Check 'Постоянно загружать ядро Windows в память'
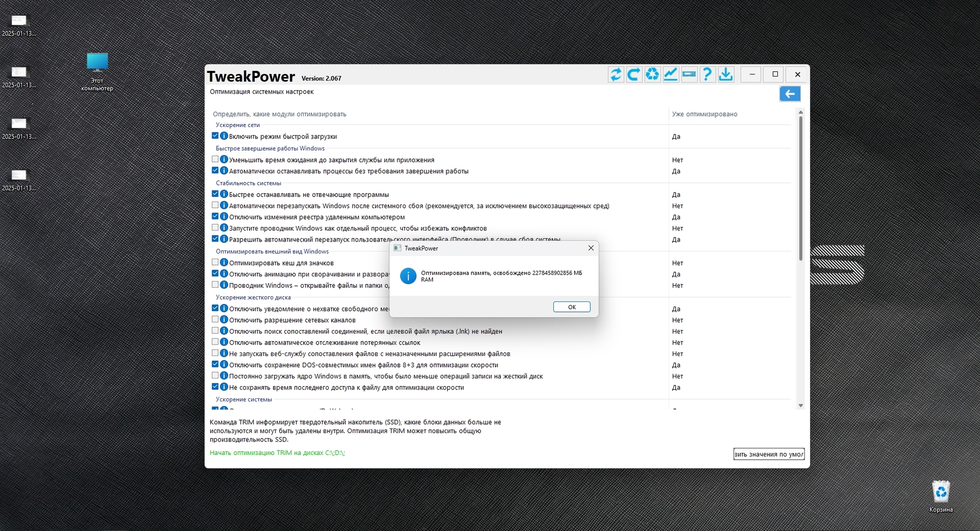 click(215, 376)
